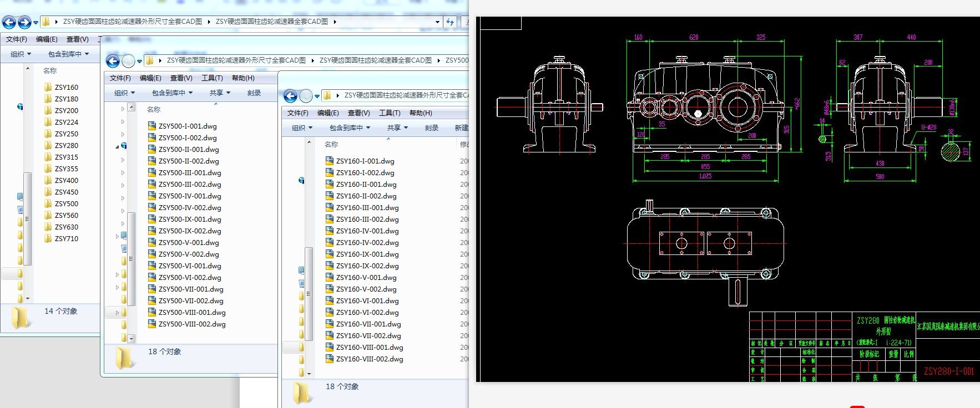
Task: Select the ZSY500-I-001.dwg file icon
Action: [x=152, y=126]
